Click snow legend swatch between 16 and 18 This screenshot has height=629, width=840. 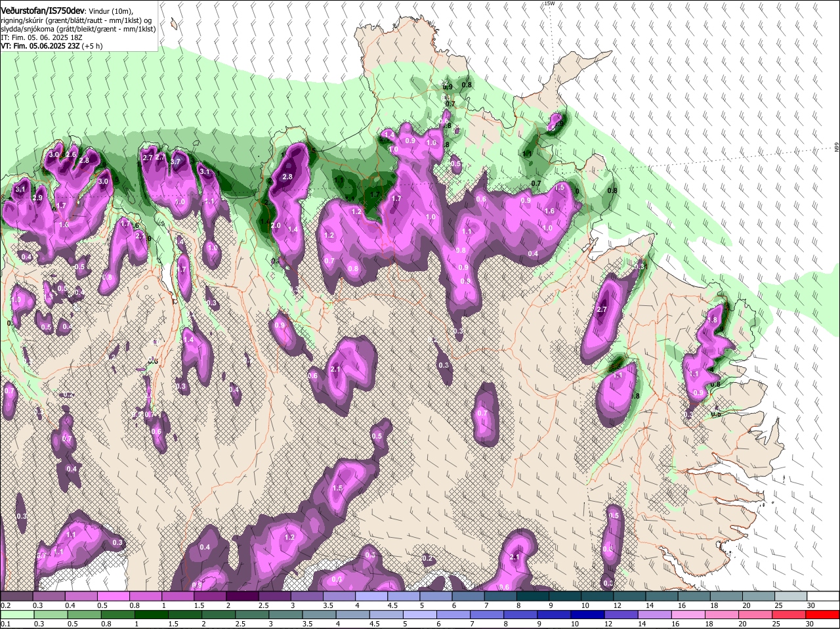694,596
